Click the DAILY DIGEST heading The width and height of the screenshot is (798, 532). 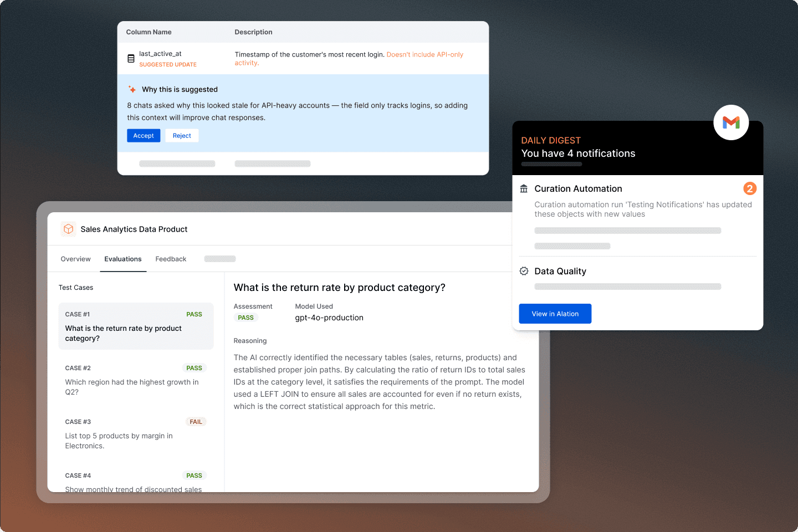551,141
